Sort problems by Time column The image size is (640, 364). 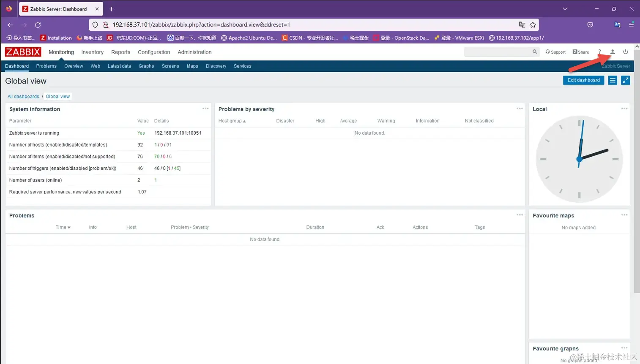(63, 227)
